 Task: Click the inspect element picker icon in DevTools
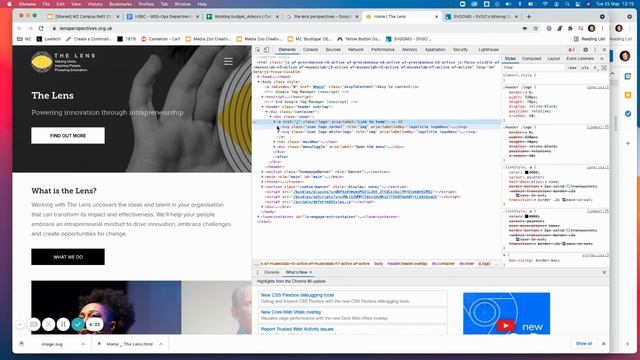(x=258, y=50)
